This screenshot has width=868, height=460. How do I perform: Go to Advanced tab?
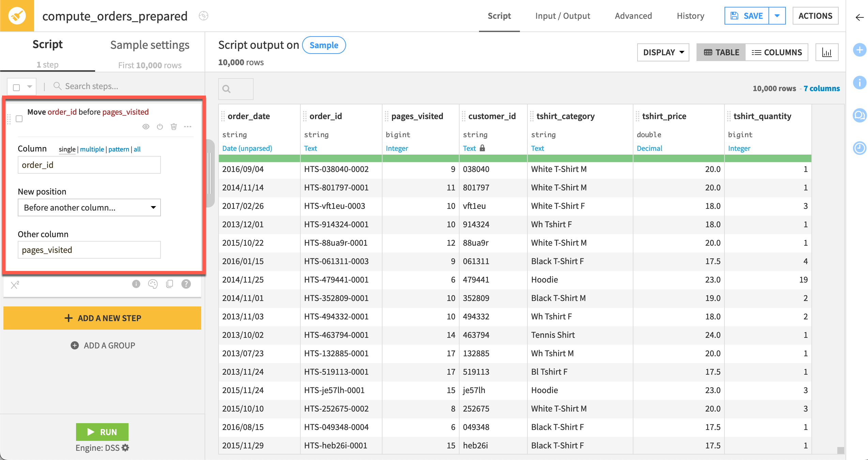coord(633,16)
